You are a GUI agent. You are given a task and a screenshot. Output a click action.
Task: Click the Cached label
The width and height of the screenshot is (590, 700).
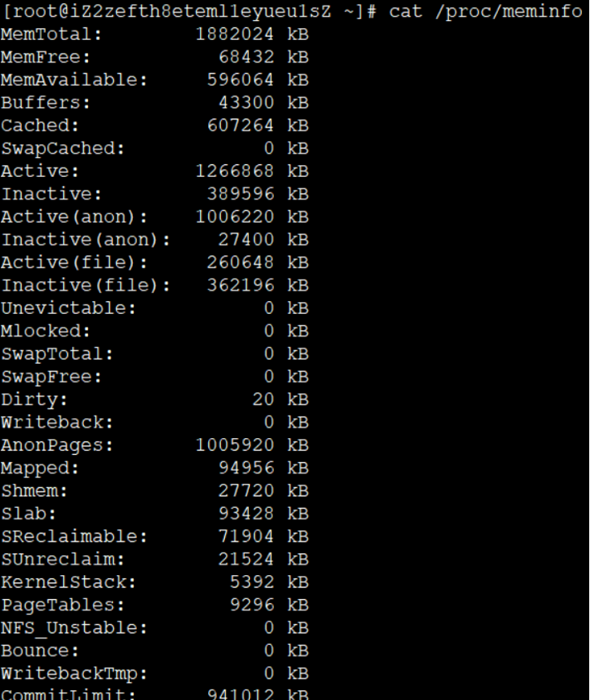[35, 126]
